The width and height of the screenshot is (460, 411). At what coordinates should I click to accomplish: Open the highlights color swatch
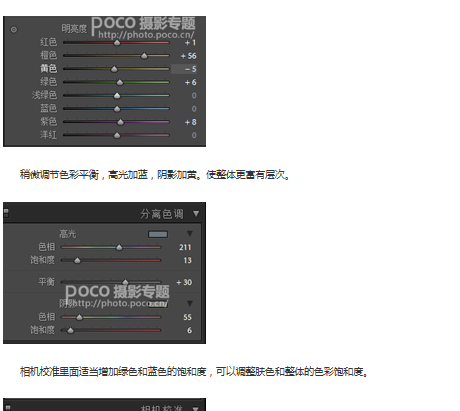[x=158, y=234]
